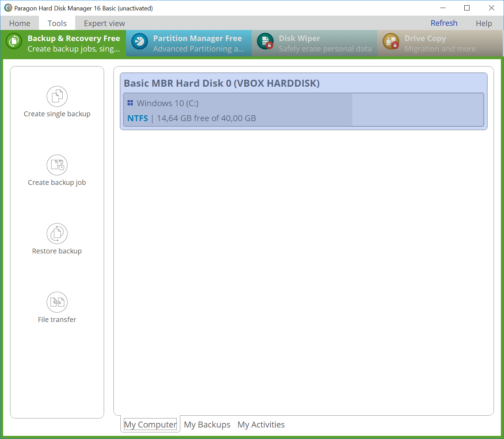This screenshot has height=439, width=504.
Task: Click the Refresh link
Action: coord(444,23)
